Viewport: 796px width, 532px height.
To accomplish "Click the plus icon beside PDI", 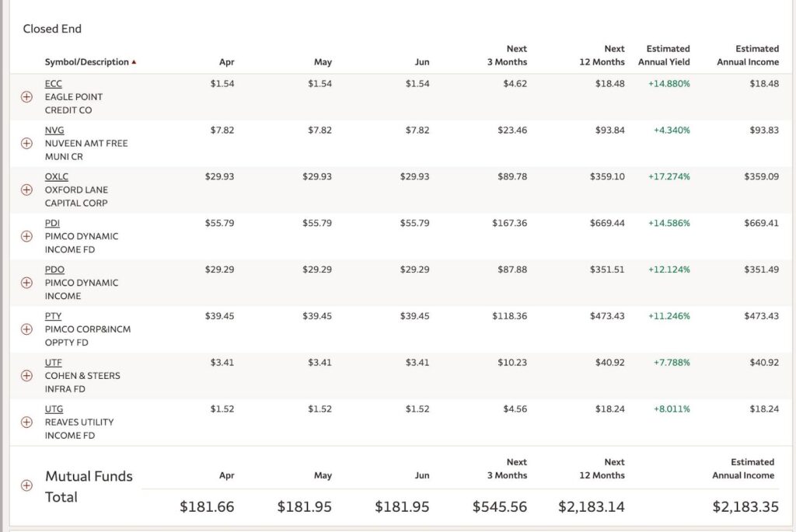I will (x=26, y=236).
